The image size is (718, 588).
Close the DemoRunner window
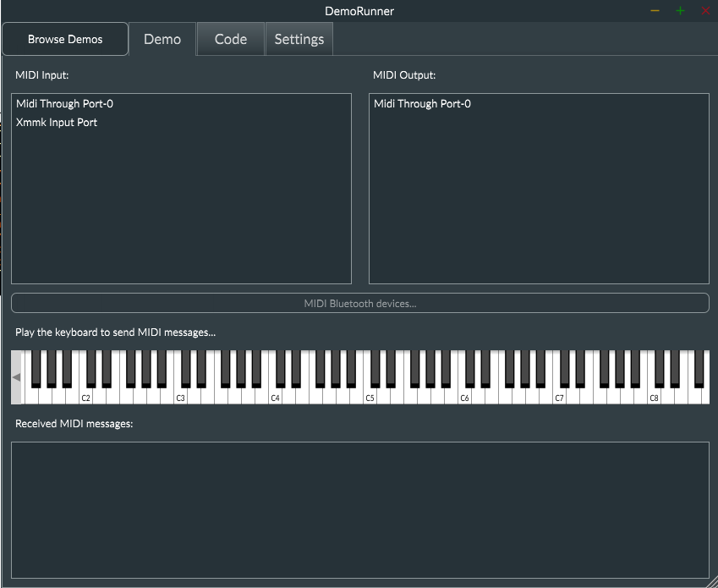pyautogui.click(x=705, y=10)
